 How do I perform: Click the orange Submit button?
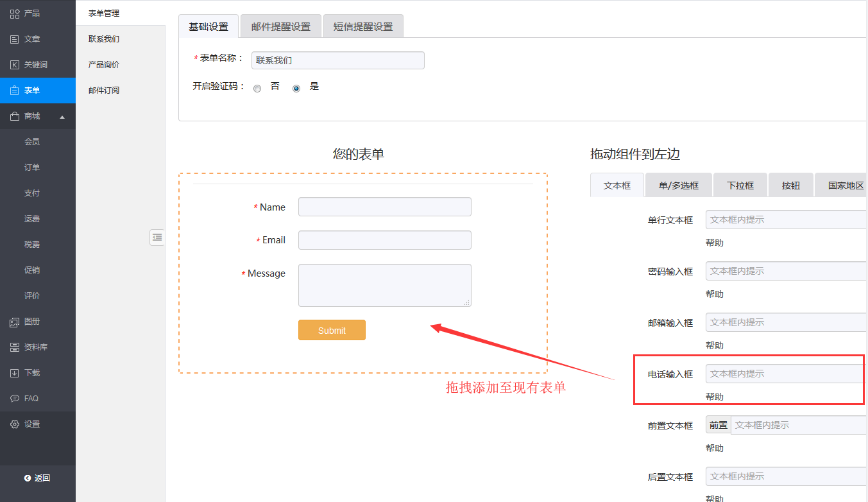point(332,331)
